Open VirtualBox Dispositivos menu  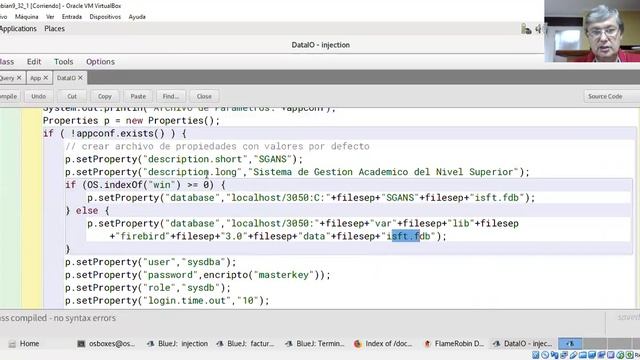pos(105,17)
